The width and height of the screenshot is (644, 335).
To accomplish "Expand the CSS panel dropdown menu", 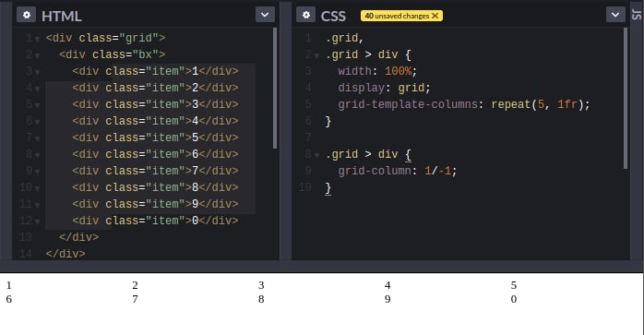I will click(615, 15).
